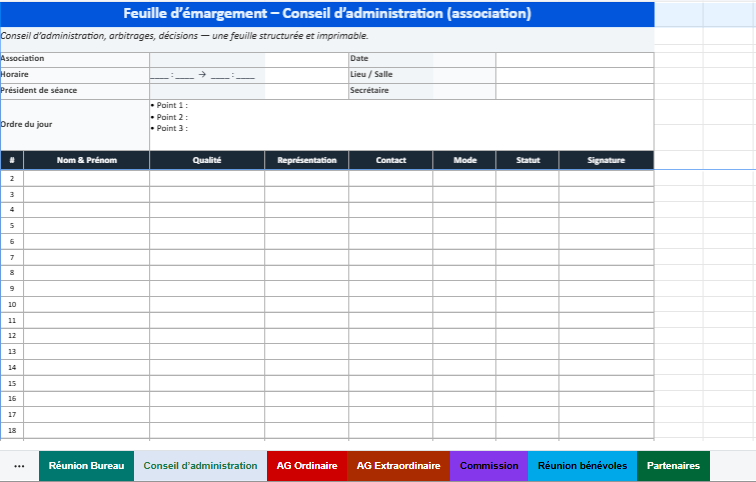The image size is (756, 482).
Task: Click the Horaire time range cell
Action: point(206,75)
